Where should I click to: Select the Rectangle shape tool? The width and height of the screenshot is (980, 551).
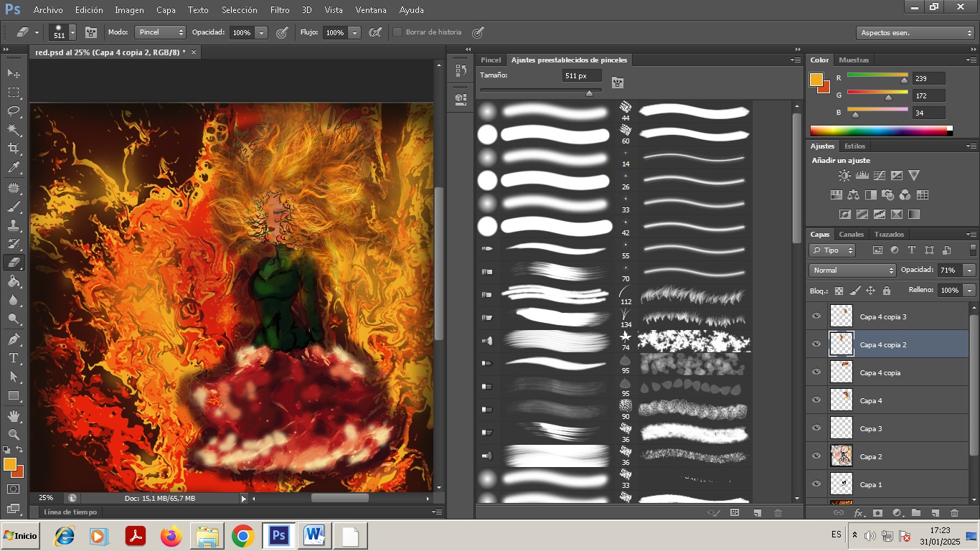click(14, 396)
